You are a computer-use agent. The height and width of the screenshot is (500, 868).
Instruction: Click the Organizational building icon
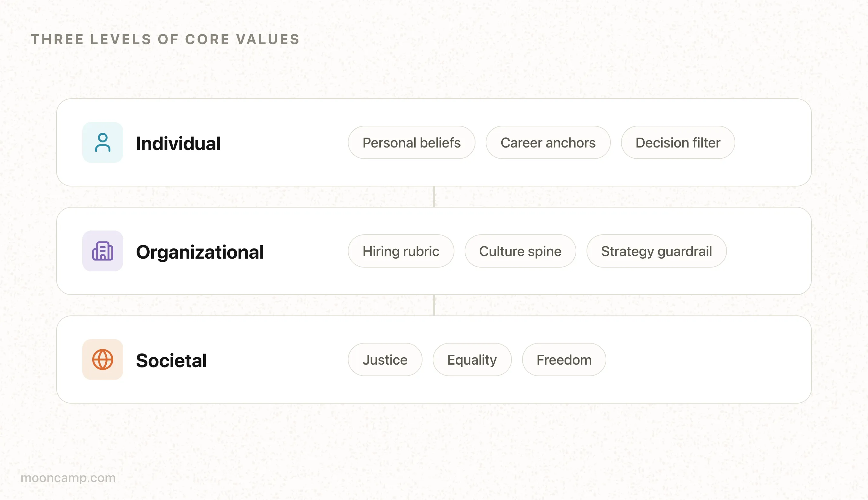[103, 251]
